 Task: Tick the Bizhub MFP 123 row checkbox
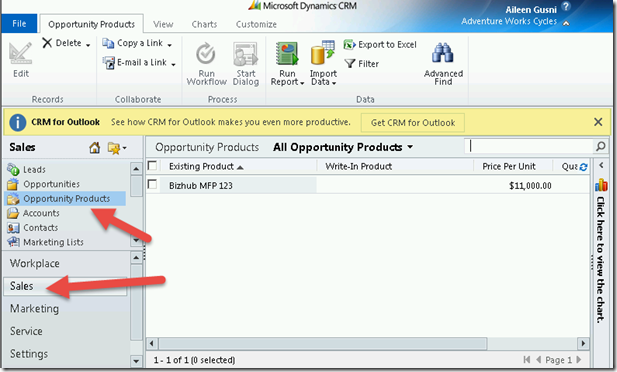(x=152, y=184)
